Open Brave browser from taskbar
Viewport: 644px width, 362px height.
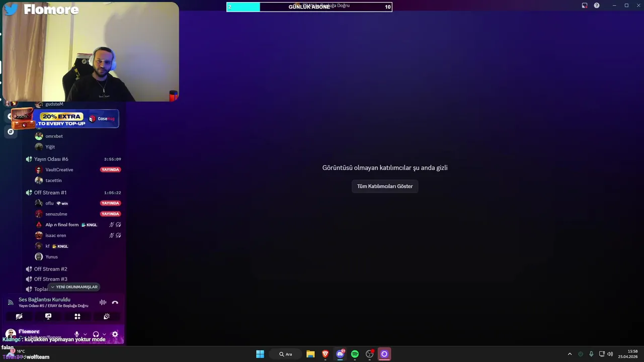(326, 354)
